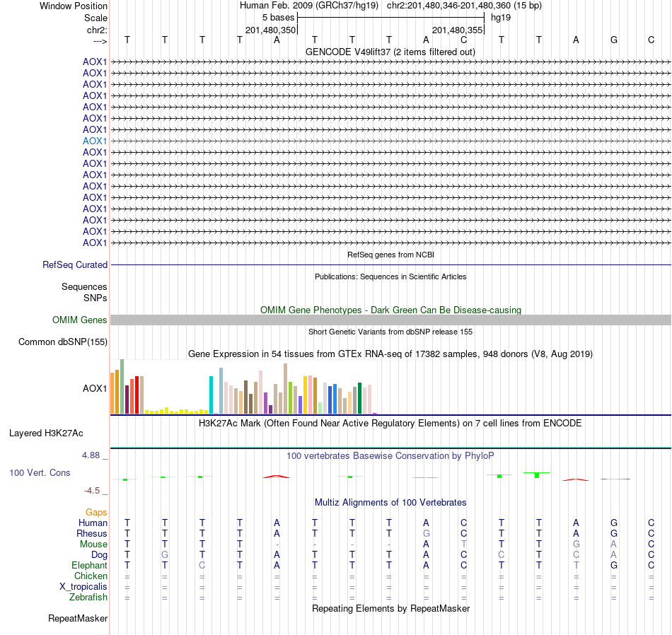Viewport: 672px width, 635px height.
Task: Open the GTEx Gene Expression in 54 tissues title
Action: coord(390,354)
